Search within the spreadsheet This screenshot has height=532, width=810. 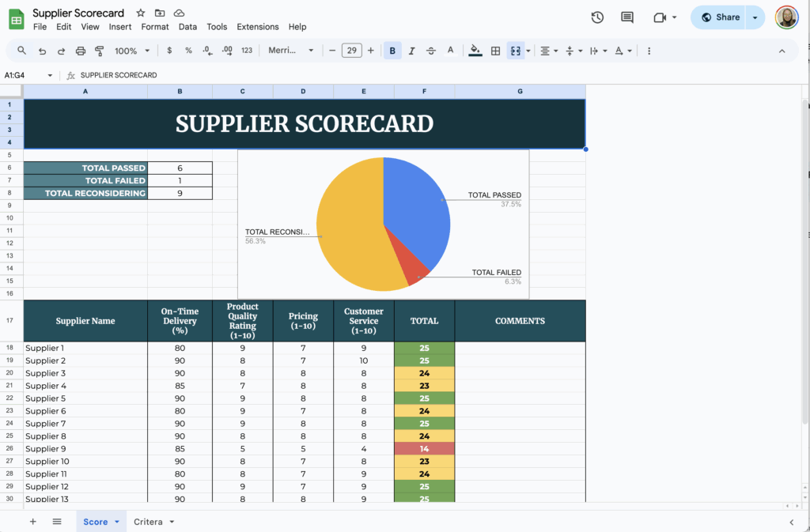pyautogui.click(x=21, y=50)
